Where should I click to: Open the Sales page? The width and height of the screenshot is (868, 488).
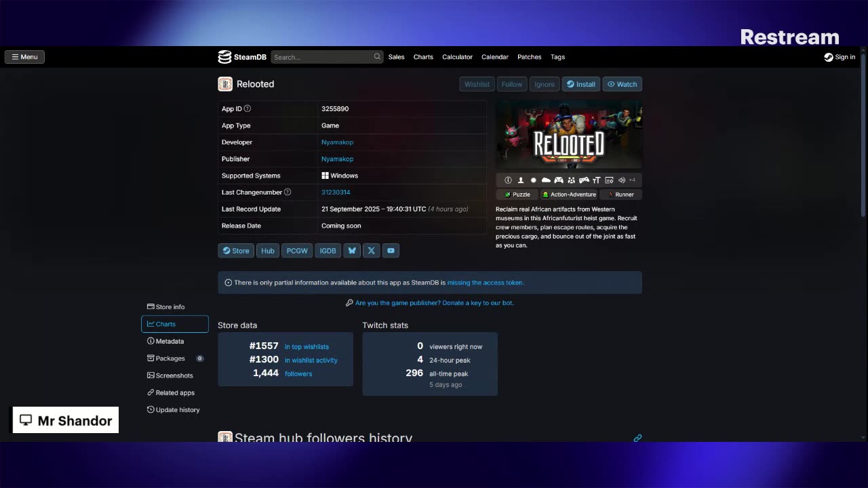click(396, 57)
